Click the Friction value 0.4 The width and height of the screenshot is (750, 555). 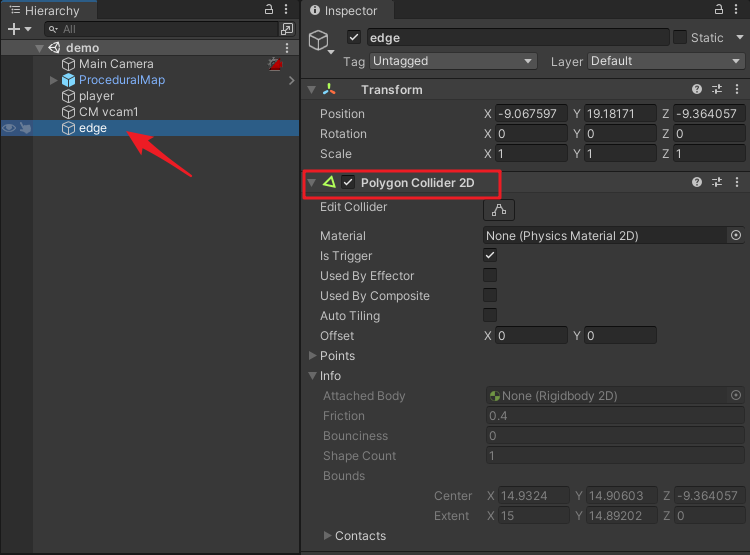tap(615, 416)
